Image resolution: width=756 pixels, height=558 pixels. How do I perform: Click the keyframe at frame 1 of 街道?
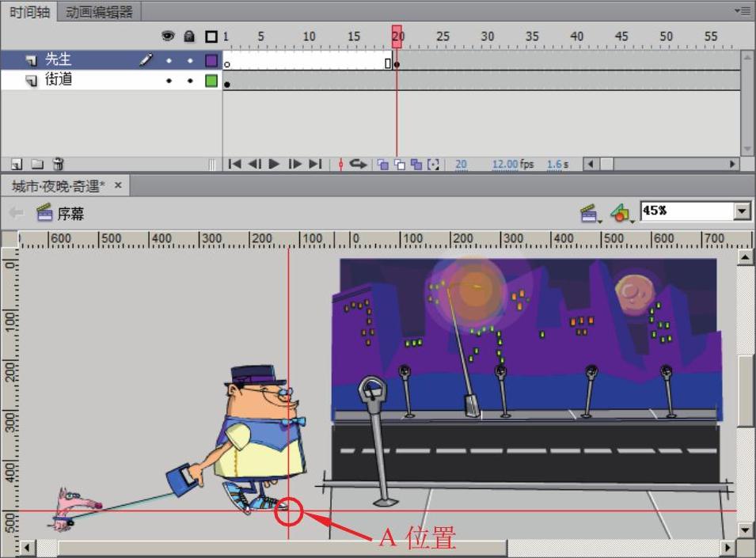[227, 84]
